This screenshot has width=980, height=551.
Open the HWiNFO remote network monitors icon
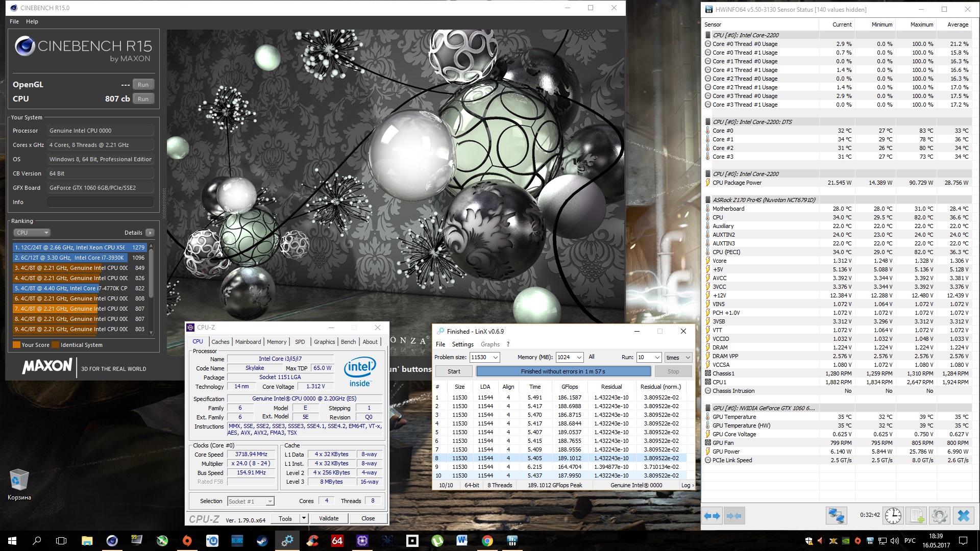(x=836, y=516)
